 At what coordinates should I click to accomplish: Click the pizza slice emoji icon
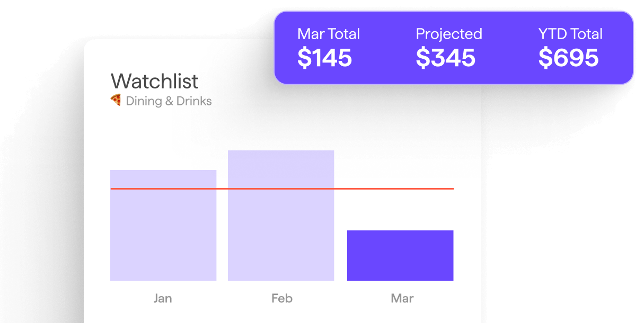click(x=116, y=100)
